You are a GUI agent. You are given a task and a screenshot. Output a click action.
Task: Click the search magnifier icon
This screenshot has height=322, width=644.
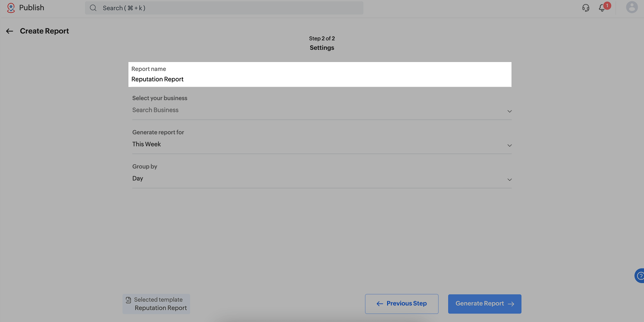[93, 8]
